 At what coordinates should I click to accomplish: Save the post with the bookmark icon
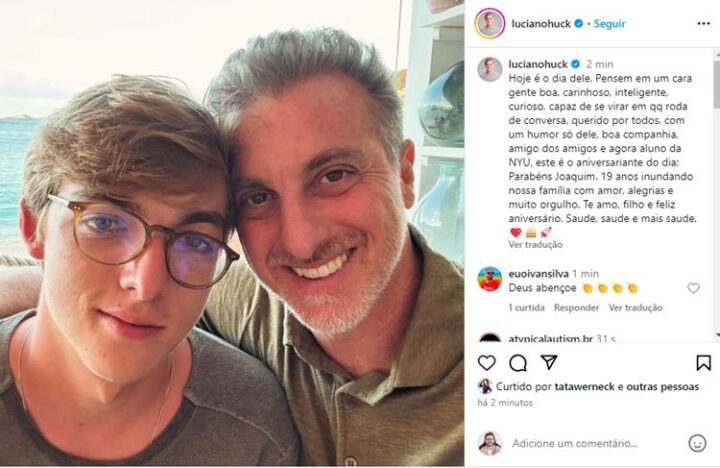(x=703, y=363)
